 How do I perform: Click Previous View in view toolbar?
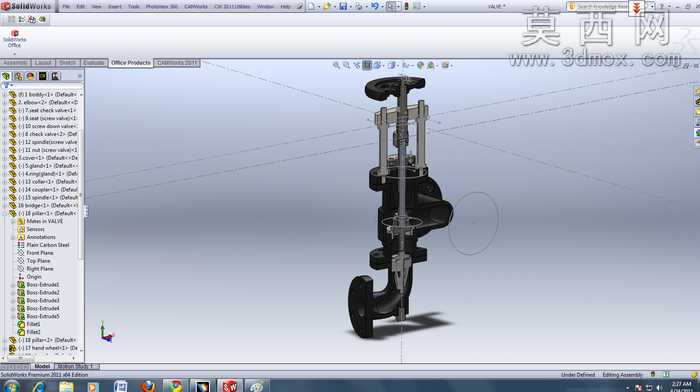pyautogui.click(x=357, y=66)
